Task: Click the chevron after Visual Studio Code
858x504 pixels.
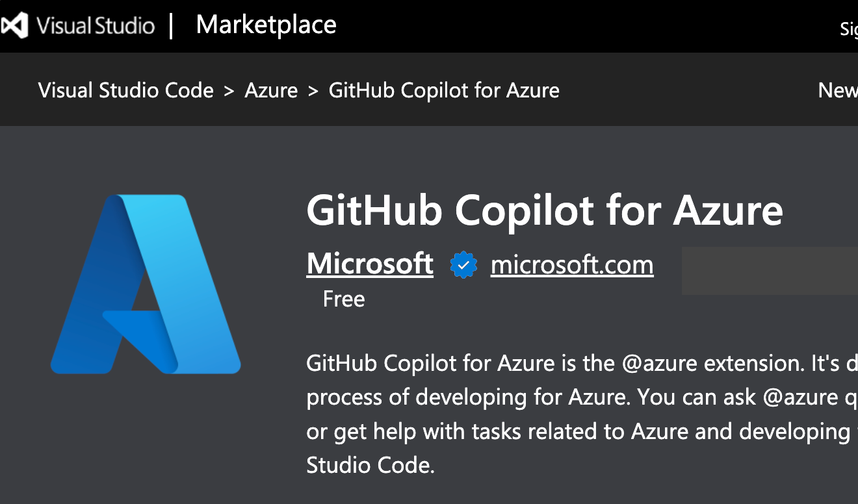Action: tap(229, 91)
